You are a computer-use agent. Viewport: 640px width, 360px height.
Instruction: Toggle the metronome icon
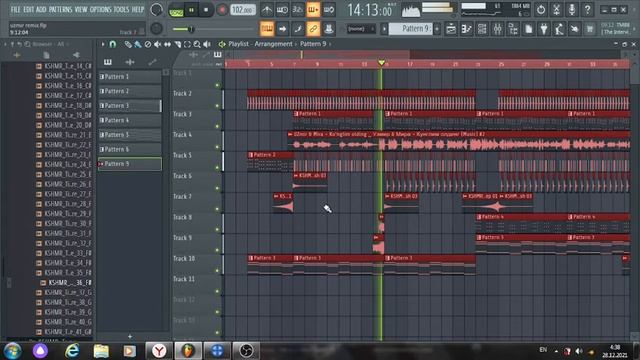tap(267, 9)
